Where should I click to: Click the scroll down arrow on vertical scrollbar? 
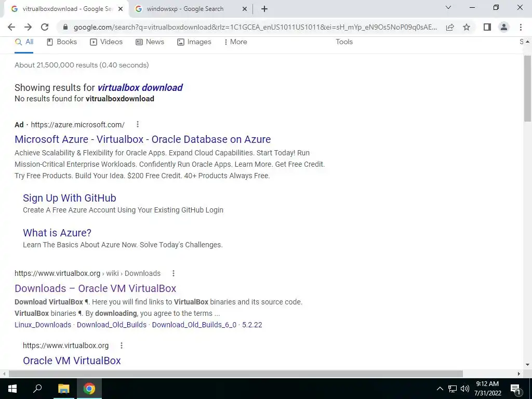[527, 365]
